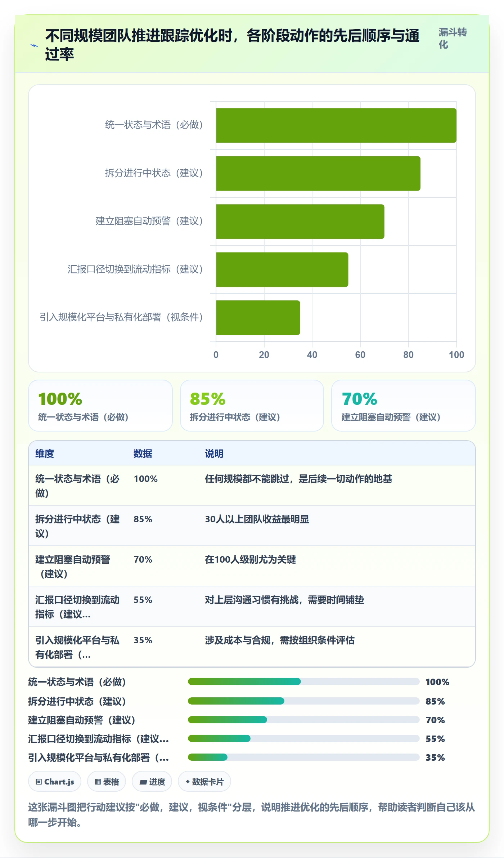Click the 建立阻塞自动预警 progress bar
The width and height of the screenshot is (504, 858).
(303, 720)
